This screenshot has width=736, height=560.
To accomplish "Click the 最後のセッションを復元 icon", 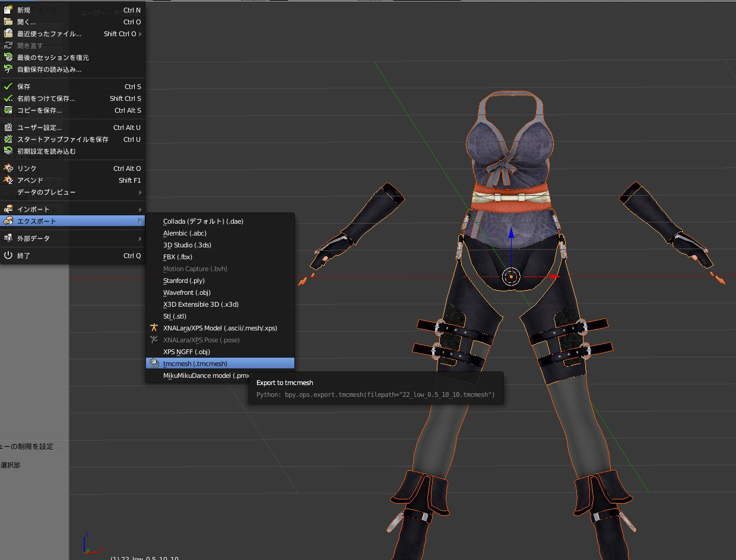I will [8, 58].
